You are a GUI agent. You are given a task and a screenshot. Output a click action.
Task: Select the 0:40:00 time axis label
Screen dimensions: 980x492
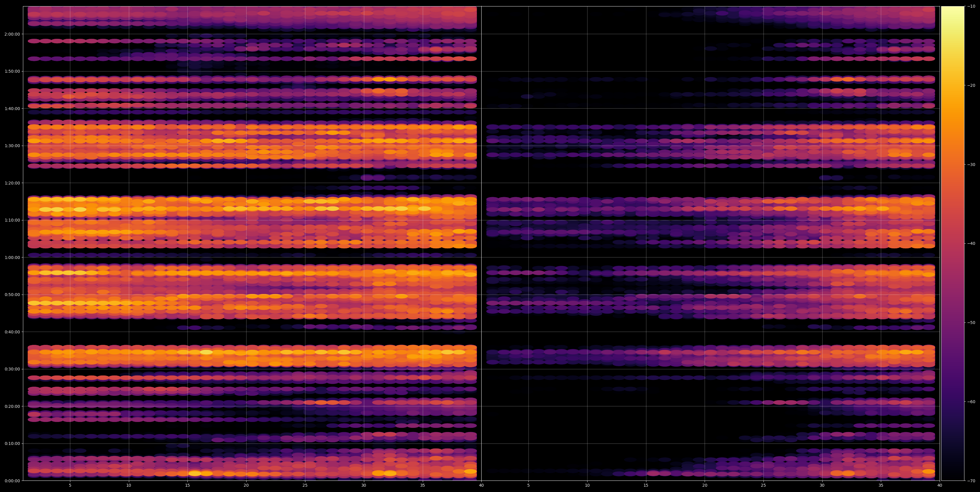[x=12, y=332]
